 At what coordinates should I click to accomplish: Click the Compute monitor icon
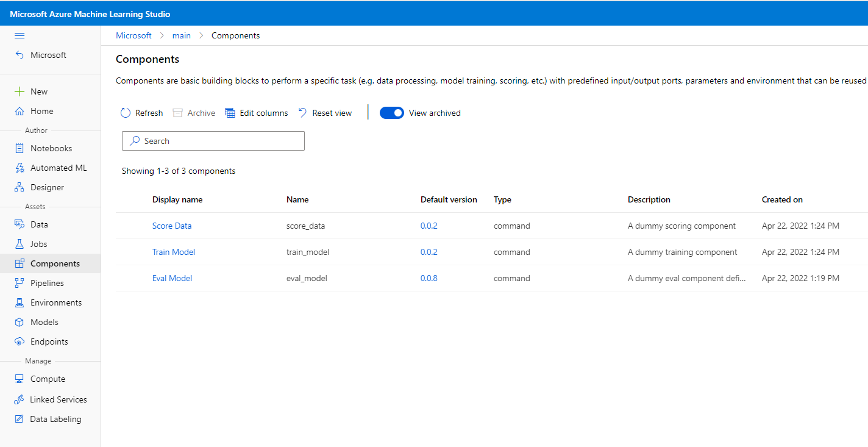pyautogui.click(x=20, y=379)
